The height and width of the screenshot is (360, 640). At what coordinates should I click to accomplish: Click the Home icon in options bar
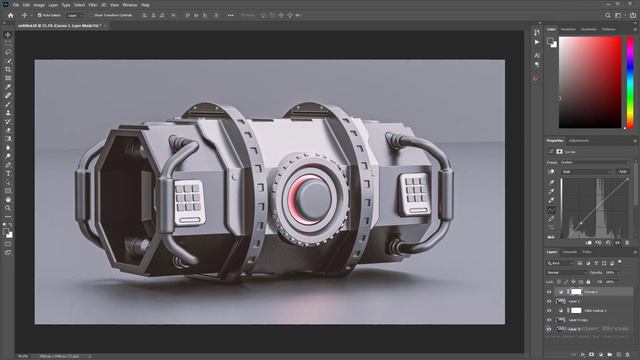pyautogui.click(x=11, y=15)
